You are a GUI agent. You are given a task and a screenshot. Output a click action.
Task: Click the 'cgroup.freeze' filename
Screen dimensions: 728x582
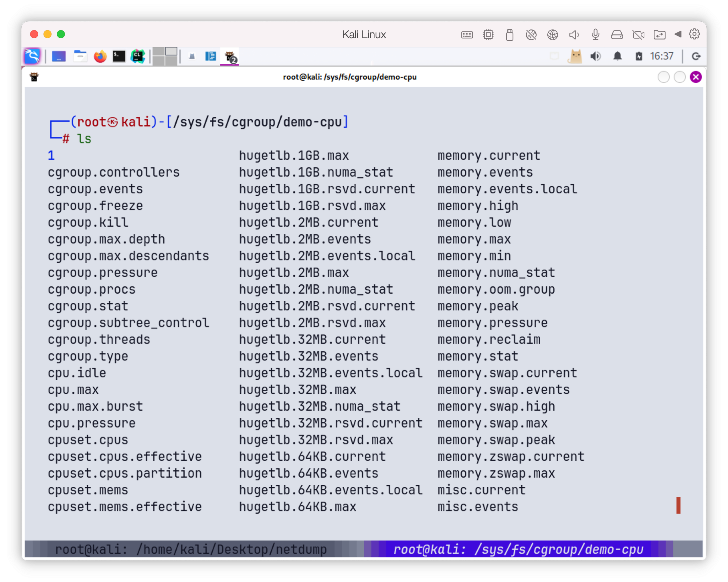coord(95,206)
